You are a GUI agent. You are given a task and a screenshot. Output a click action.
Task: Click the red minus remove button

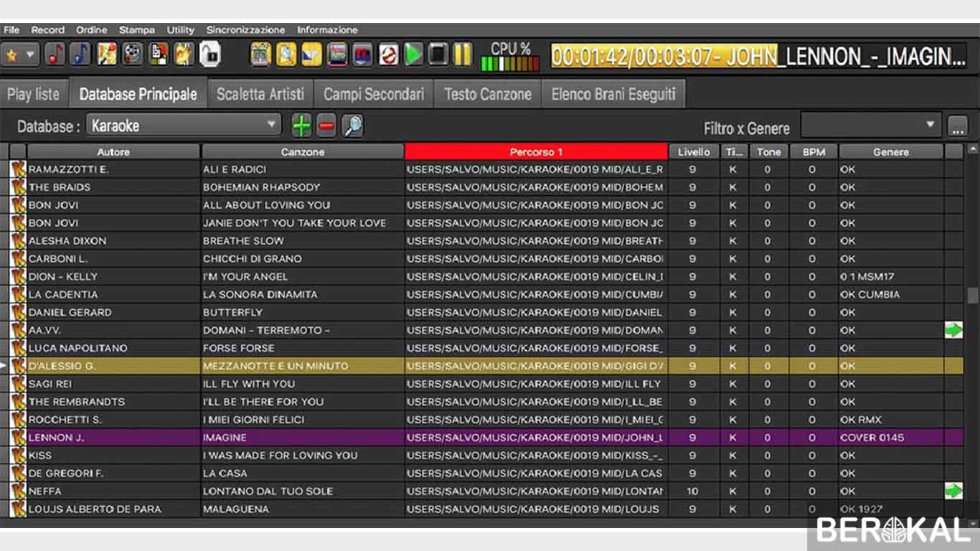pos(326,126)
